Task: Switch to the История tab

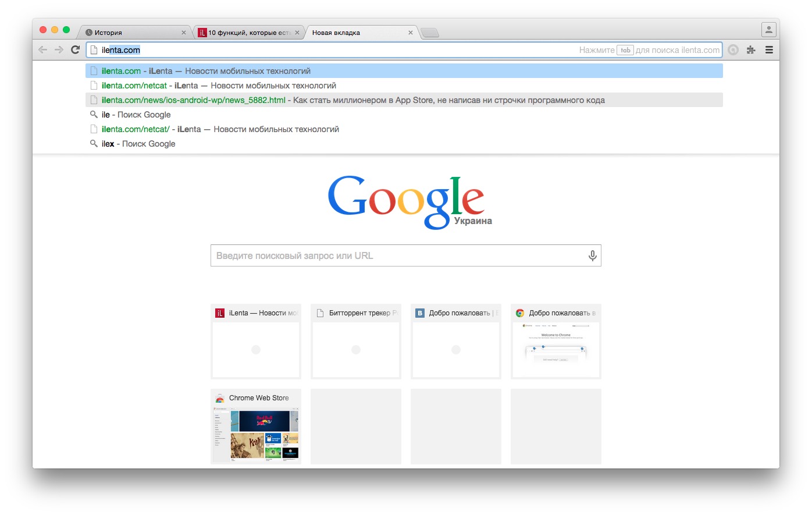Action: coord(134,33)
